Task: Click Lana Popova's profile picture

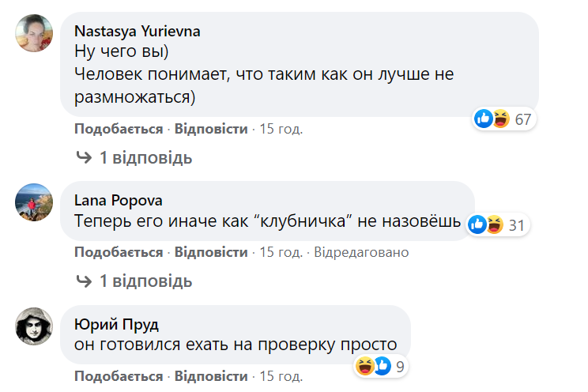Action: click(34, 202)
